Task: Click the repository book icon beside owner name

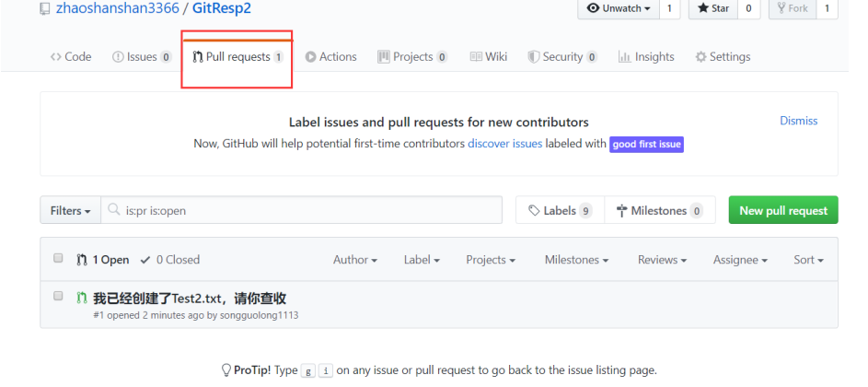Action: tap(45, 9)
